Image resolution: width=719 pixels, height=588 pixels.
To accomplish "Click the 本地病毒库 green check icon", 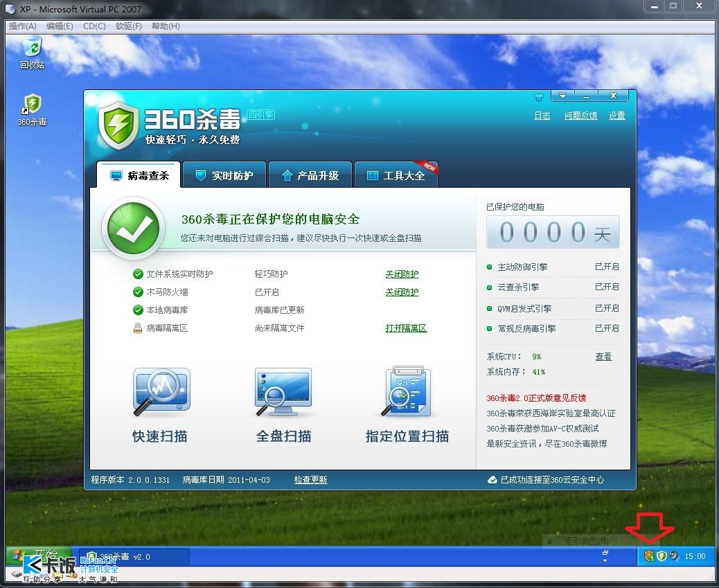I will [x=138, y=310].
